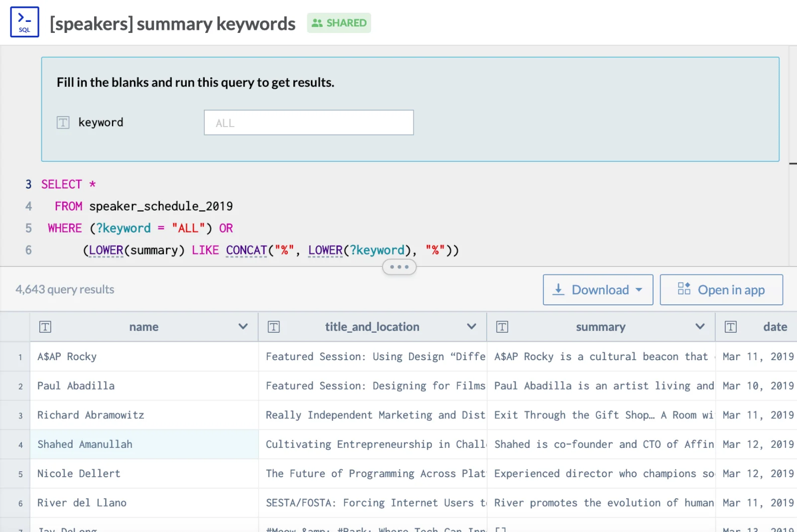
Task: Expand the name column options chevron
Action: [x=243, y=327]
